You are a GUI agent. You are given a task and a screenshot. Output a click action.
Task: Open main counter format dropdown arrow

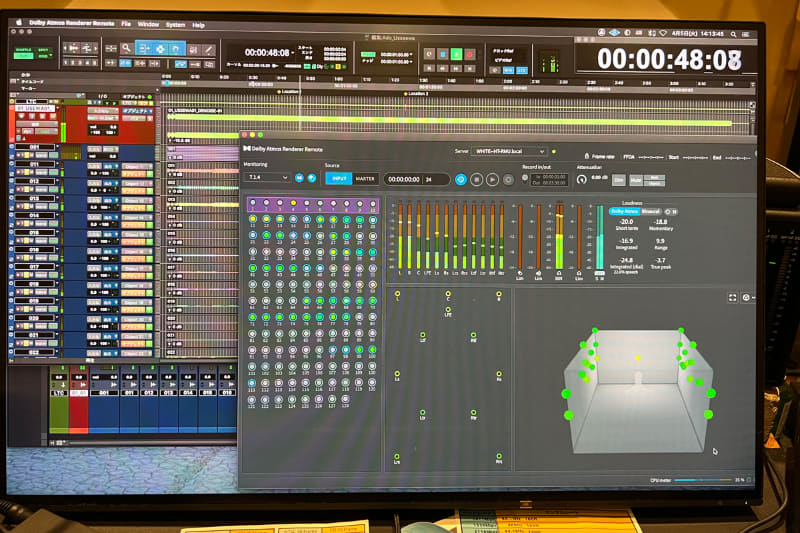pos(292,53)
